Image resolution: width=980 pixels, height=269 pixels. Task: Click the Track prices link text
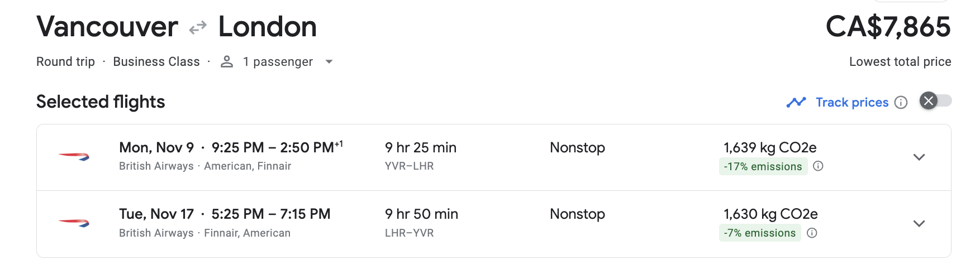tap(851, 102)
